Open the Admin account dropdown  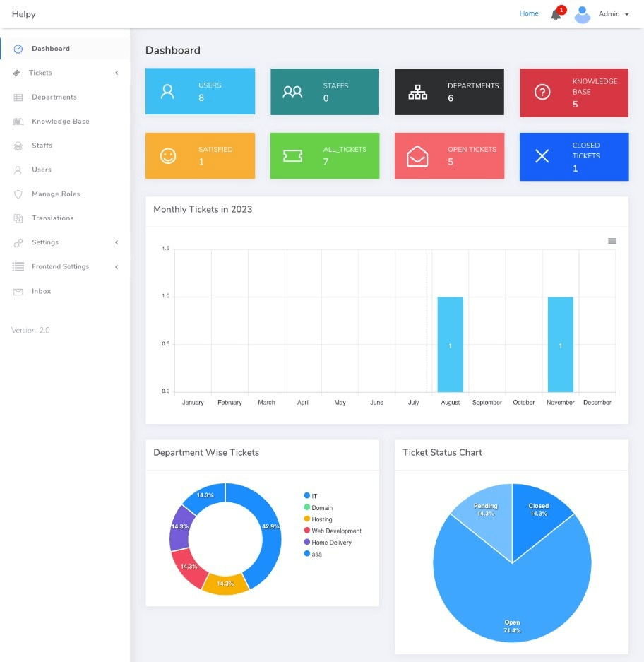point(612,13)
